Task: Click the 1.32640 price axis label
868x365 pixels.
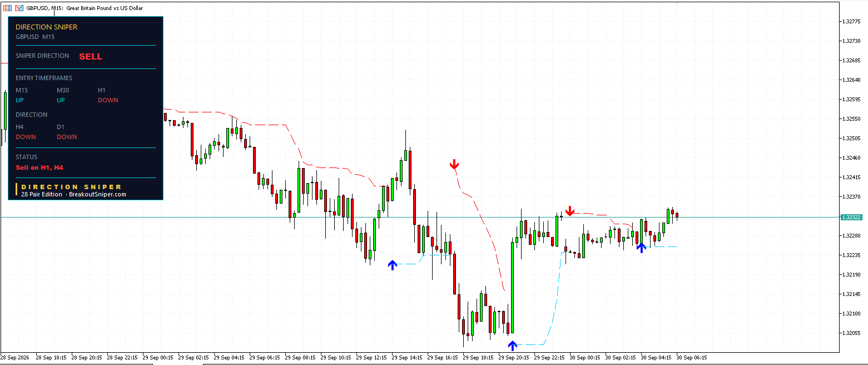Action: (x=852, y=80)
